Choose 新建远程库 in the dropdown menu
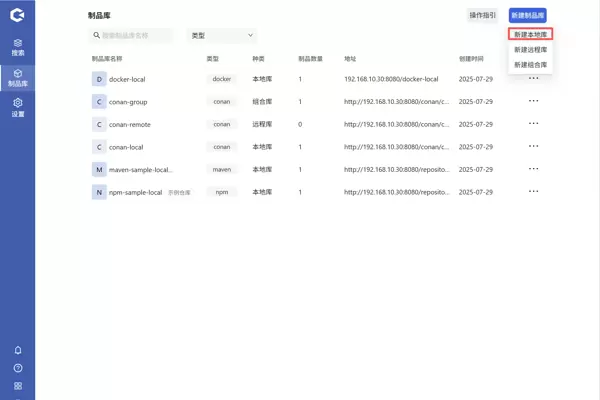Viewport: 600px width, 400px height. (530, 49)
